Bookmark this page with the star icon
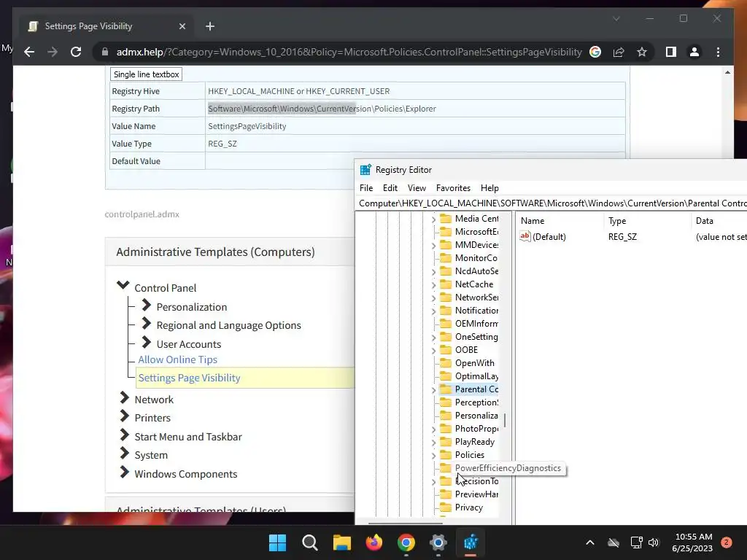Image resolution: width=747 pixels, height=560 pixels. pyautogui.click(x=642, y=52)
